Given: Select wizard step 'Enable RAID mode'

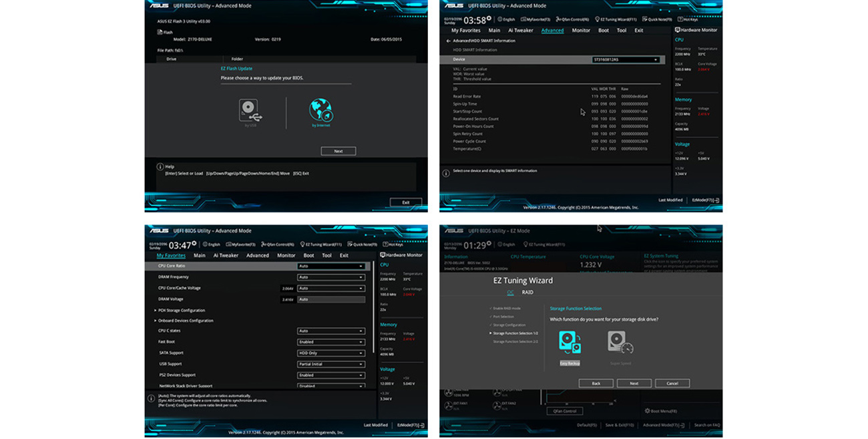Looking at the screenshot, I should pyautogui.click(x=507, y=308).
